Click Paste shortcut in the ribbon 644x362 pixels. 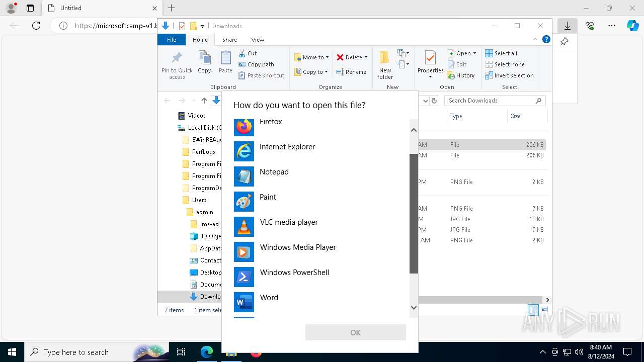point(261,75)
